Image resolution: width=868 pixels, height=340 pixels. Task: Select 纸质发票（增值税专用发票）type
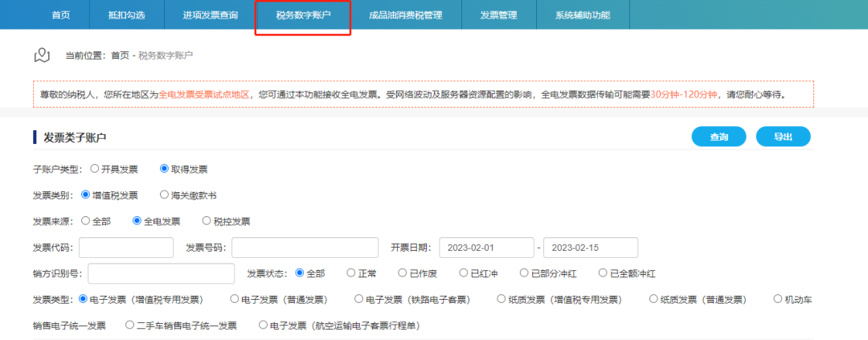[x=502, y=299]
